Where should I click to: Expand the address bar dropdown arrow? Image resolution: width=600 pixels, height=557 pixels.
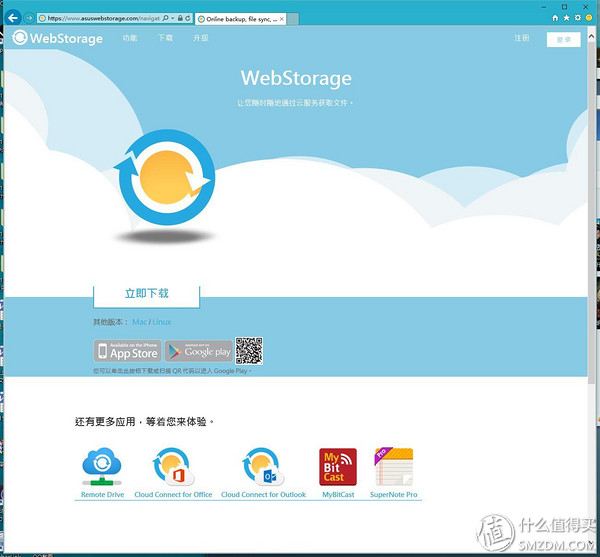[173, 18]
